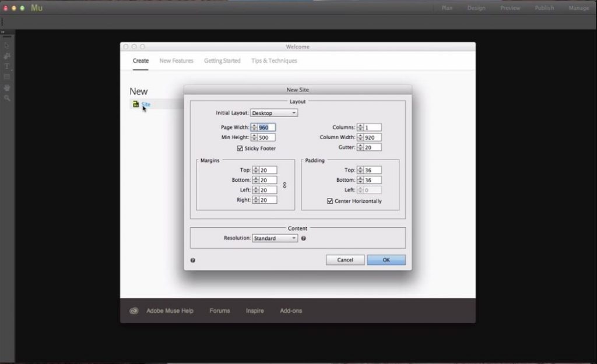
Task: Toggle the margins link chain icon
Action: click(x=285, y=185)
